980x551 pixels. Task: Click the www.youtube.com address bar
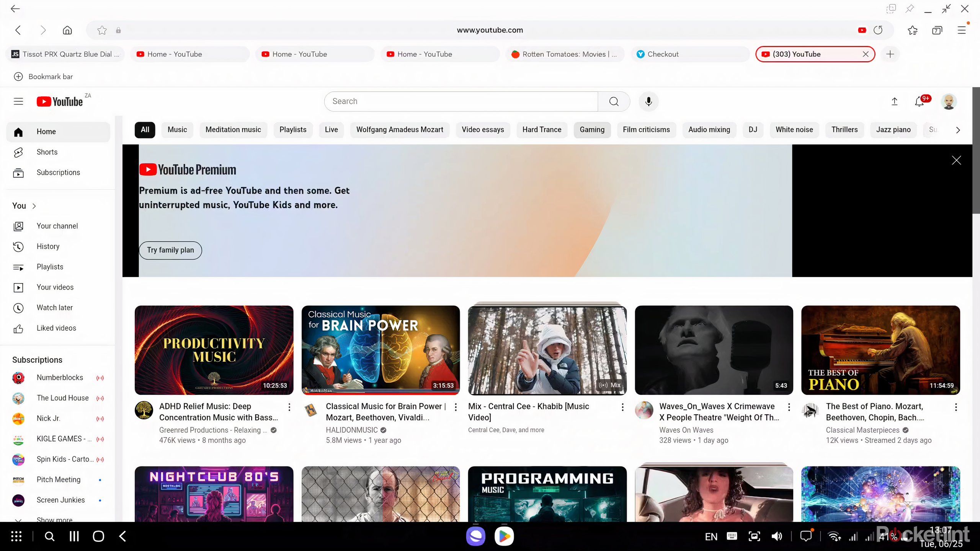(490, 30)
